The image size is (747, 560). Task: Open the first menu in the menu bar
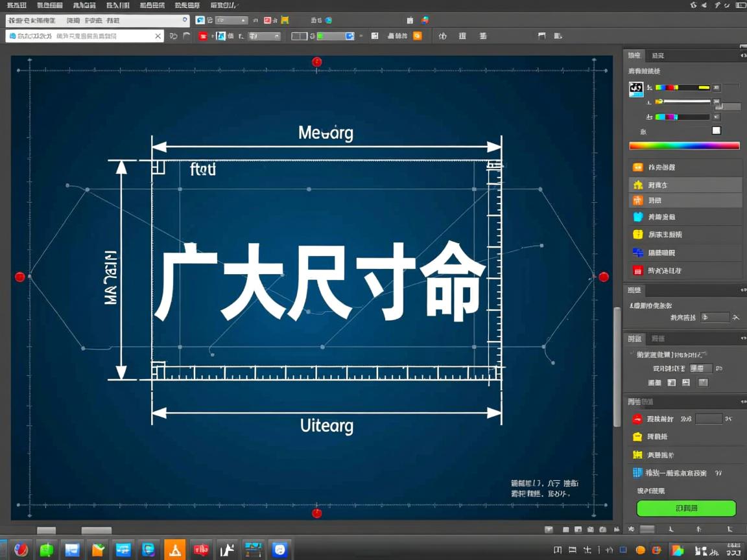coord(17,5)
